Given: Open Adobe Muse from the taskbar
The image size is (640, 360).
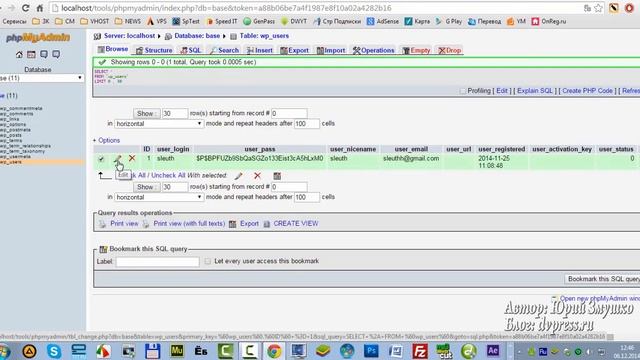Looking at the screenshot, I should pos(177,351).
